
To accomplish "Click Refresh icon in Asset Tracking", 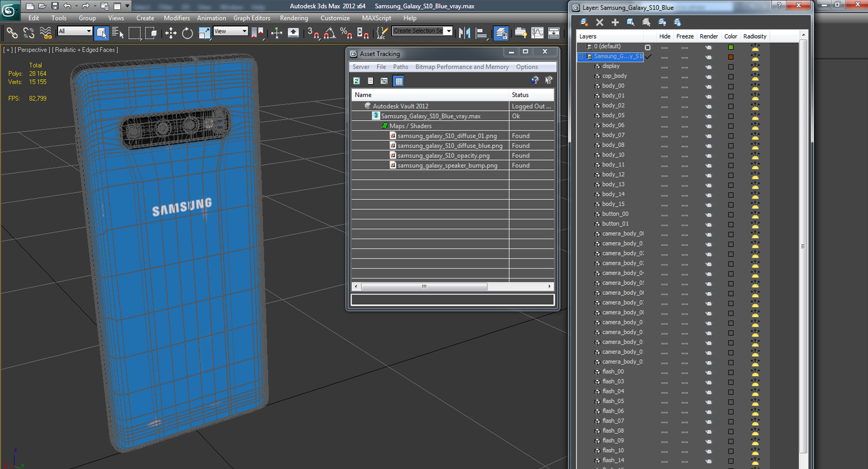I will coord(357,81).
